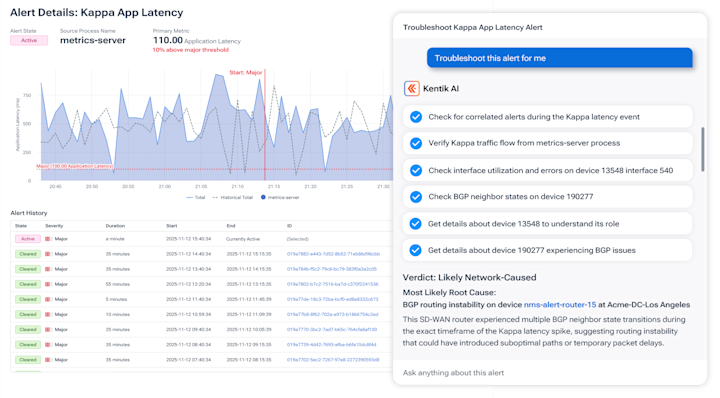The width and height of the screenshot is (720, 398).
Task: Click Major severity icon for 13:40:34 alert
Action: (x=47, y=269)
